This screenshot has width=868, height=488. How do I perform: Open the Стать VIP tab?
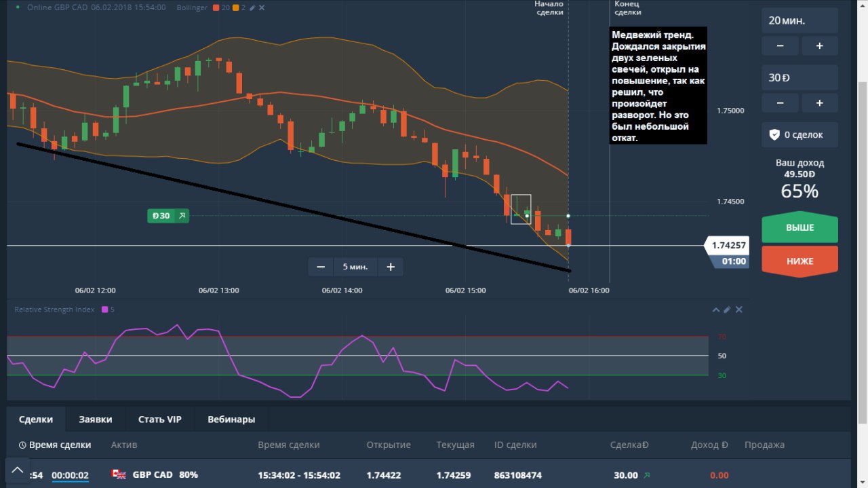pyautogui.click(x=160, y=419)
